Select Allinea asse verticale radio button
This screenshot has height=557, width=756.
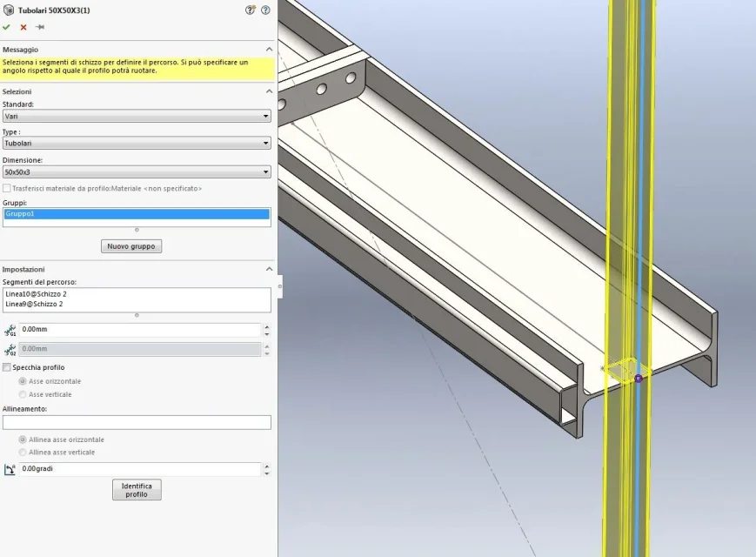point(22,453)
